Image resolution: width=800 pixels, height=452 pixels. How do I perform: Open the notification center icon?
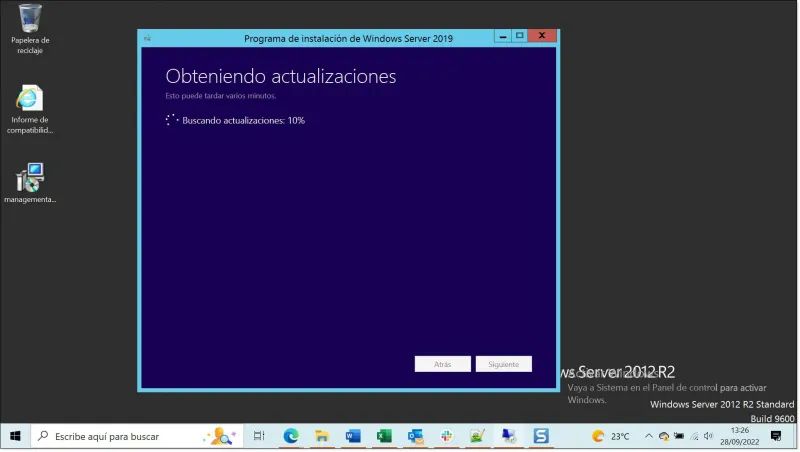tap(776, 436)
